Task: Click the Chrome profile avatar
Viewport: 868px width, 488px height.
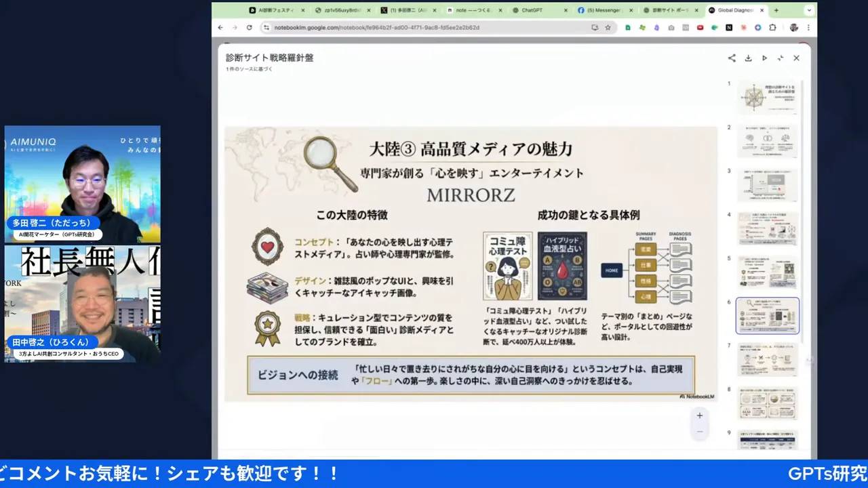Action: coord(794,27)
